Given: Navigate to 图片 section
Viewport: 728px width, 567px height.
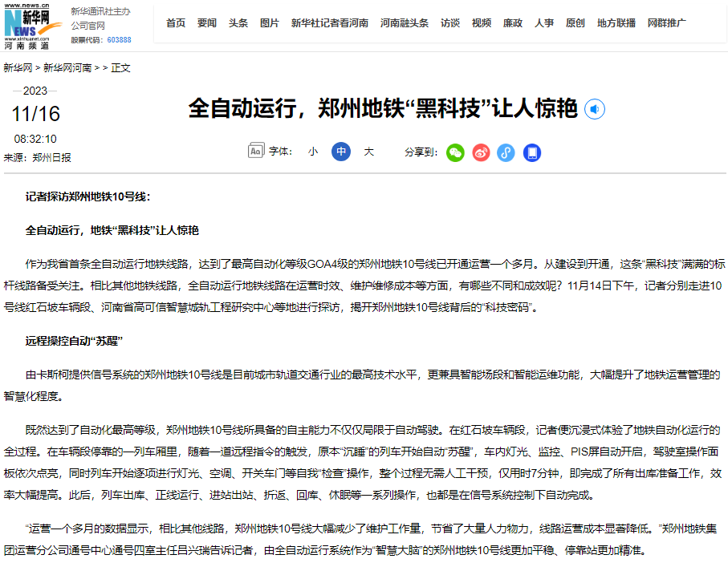Looking at the screenshot, I should (x=269, y=22).
